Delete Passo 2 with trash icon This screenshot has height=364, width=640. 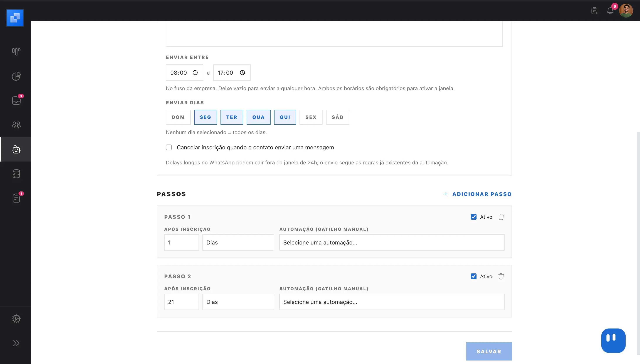point(501,276)
